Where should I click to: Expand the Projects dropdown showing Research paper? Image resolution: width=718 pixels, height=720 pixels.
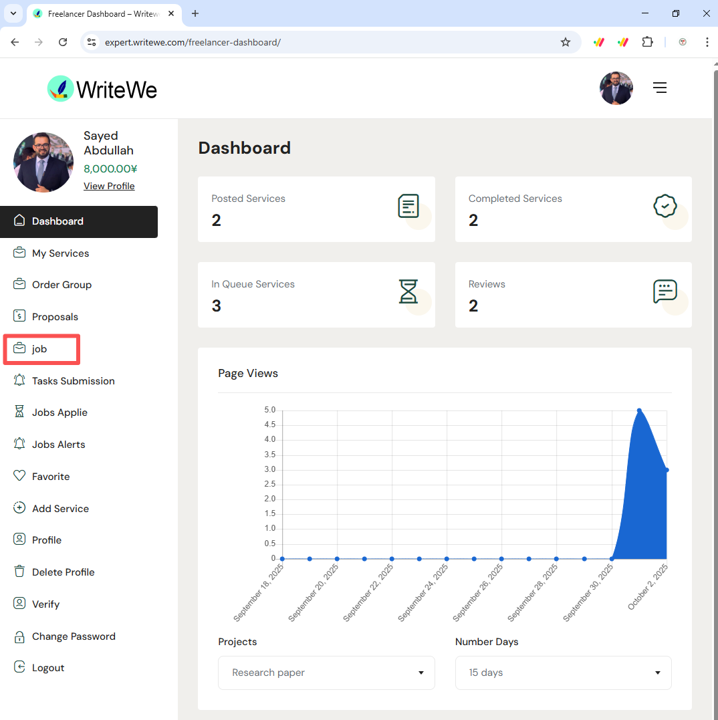[326, 673]
